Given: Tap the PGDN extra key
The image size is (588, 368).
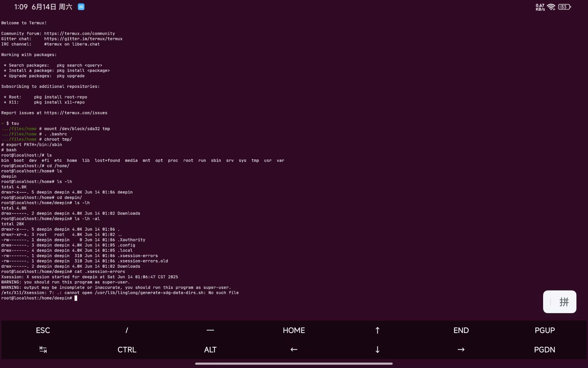Looking at the screenshot, I should (545, 350).
